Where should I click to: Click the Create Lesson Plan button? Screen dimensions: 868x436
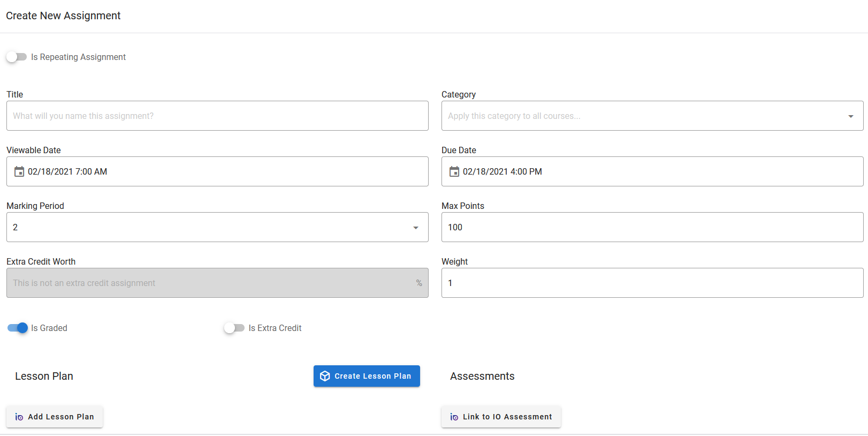(367, 376)
